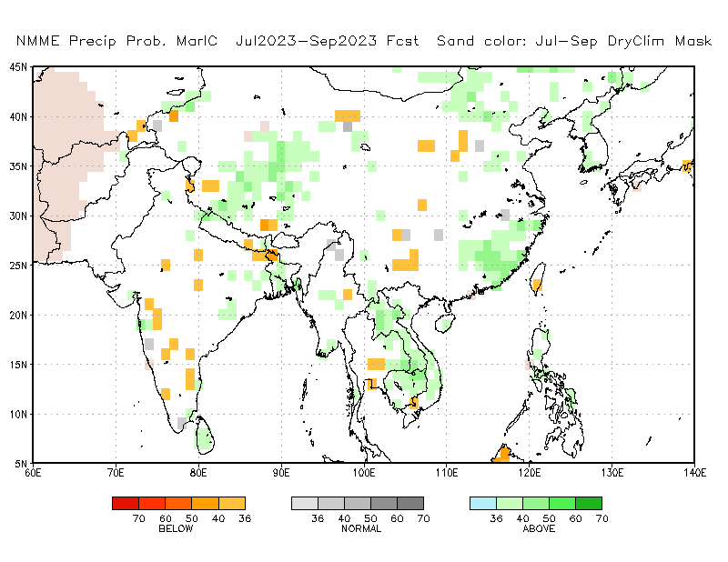Click 'NMME Precip Prob. MarIC' title text

(116, 41)
